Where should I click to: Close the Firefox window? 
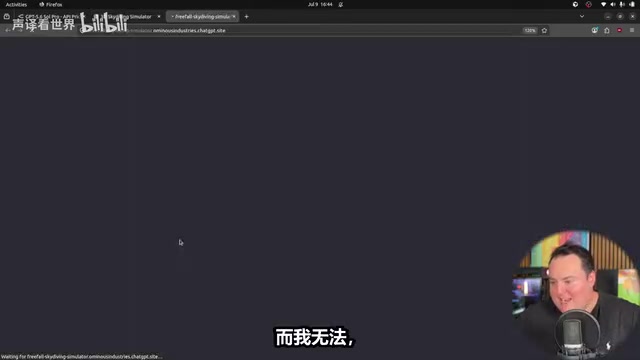[632, 16]
